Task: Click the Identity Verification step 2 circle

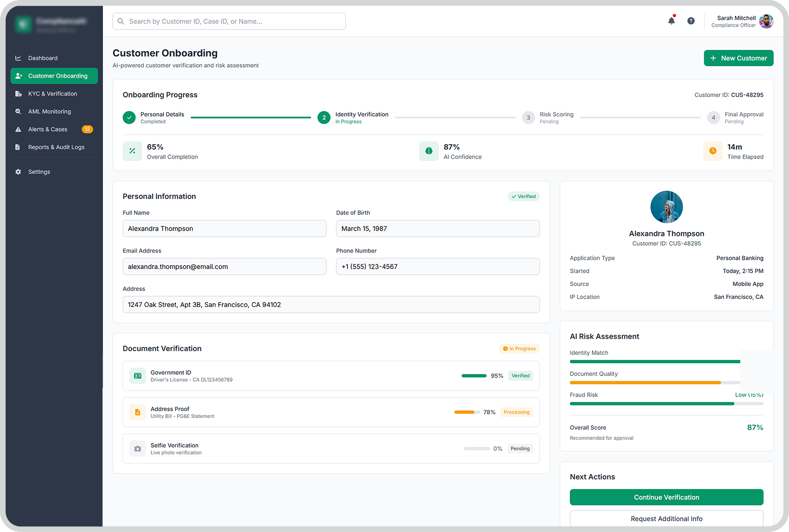Action: click(324, 117)
